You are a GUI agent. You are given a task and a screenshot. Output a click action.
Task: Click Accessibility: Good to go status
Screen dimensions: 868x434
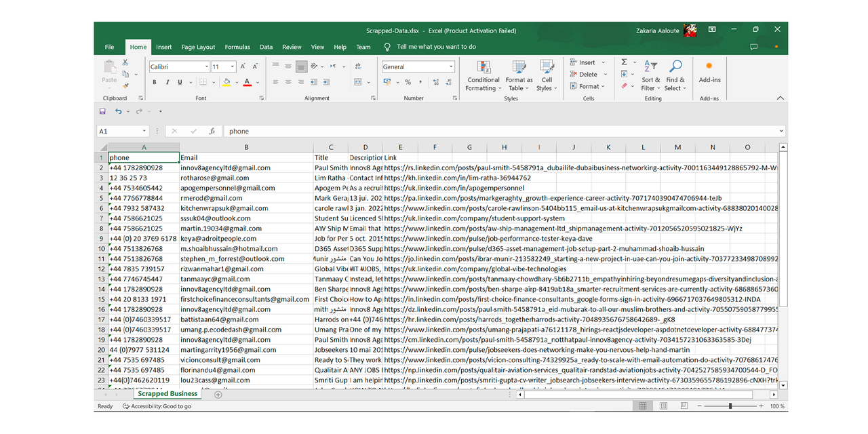[x=157, y=406]
